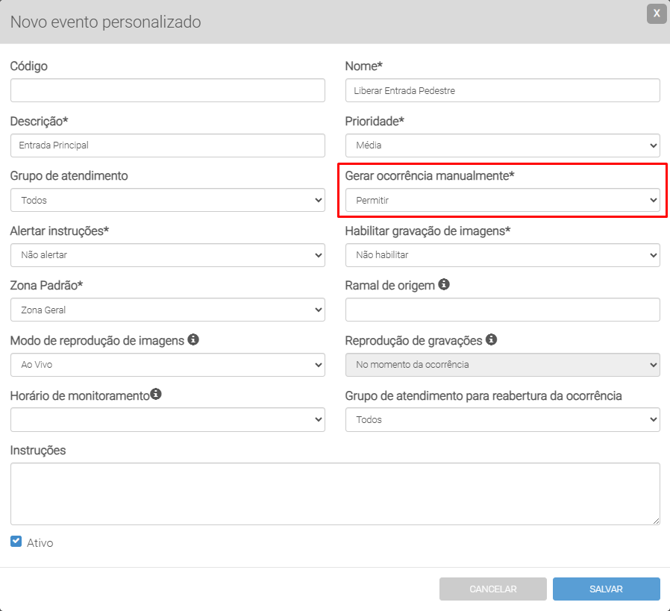
Task: Open Gerar ocorrência manualmente dropdown
Action: pos(502,200)
